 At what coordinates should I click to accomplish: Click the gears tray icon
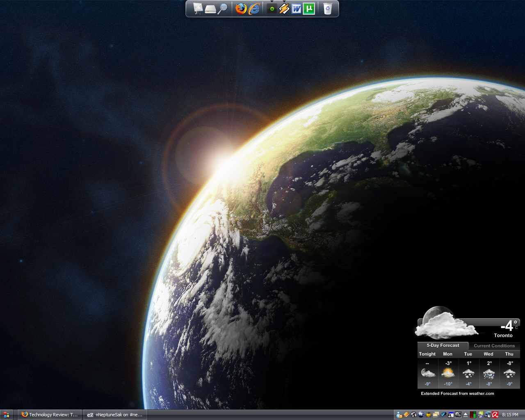tap(458, 415)
